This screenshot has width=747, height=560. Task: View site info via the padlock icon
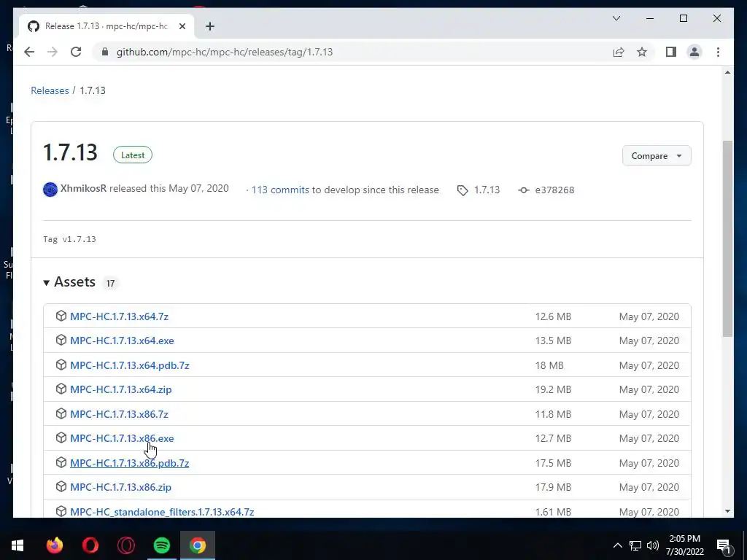[x=105, y=52]
